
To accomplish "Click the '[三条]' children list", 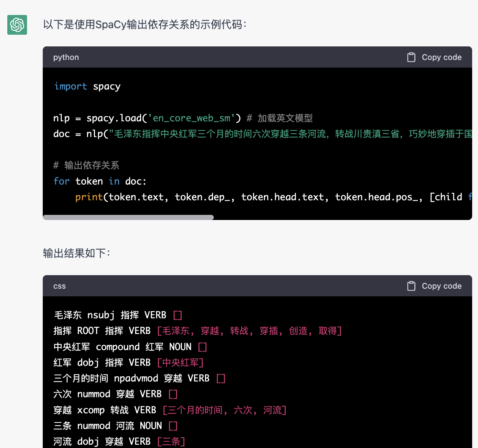I will coord(171,441).
